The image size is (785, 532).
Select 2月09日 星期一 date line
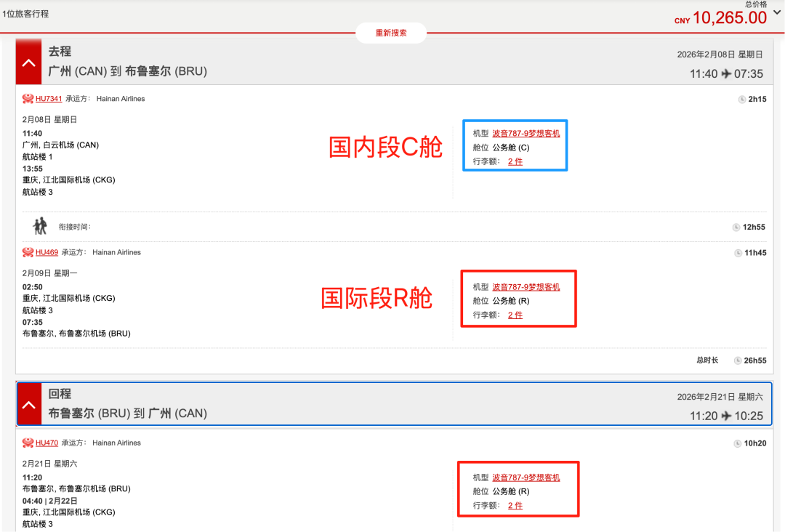click(x=49, y=273)
